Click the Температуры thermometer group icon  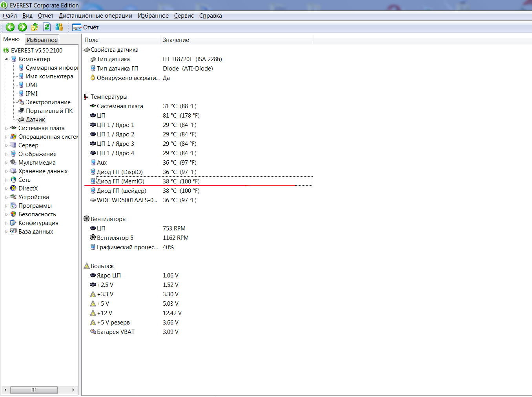tap(86, 97)
